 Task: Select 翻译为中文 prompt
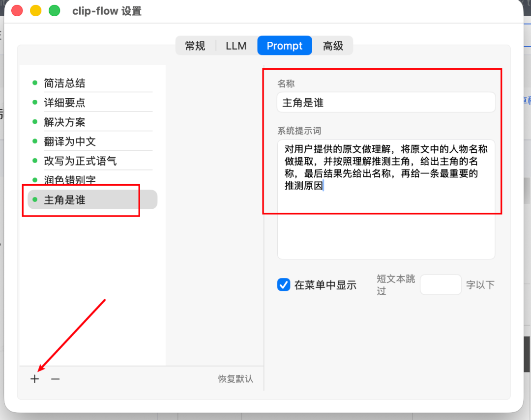click(92, 141)
